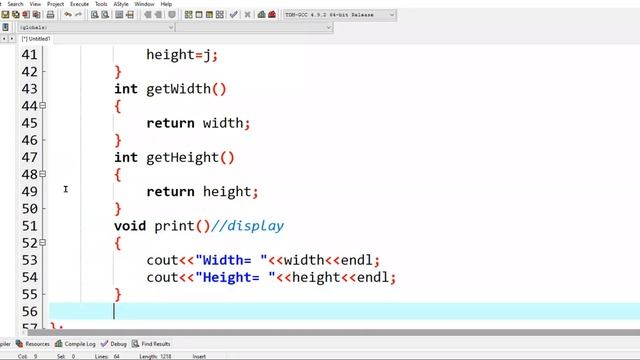Click the Save All toolbar icon

pyautogui.click(x=16, y=15)
